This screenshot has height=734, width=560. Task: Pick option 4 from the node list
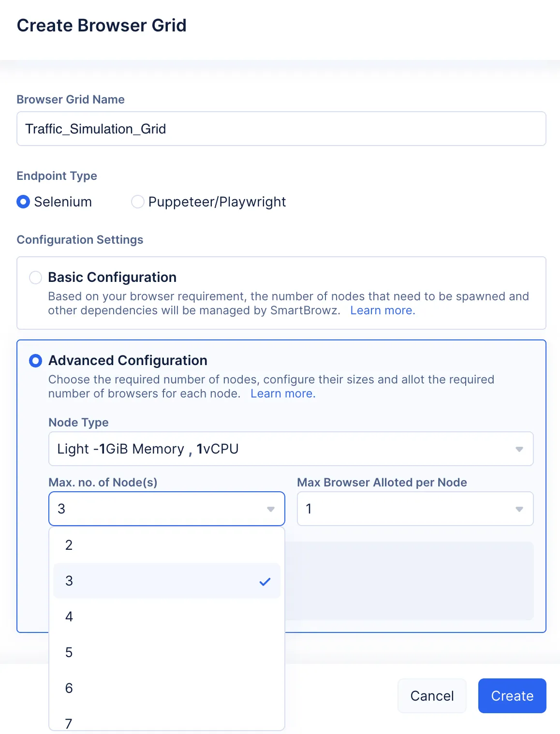[x=167, y=617]
